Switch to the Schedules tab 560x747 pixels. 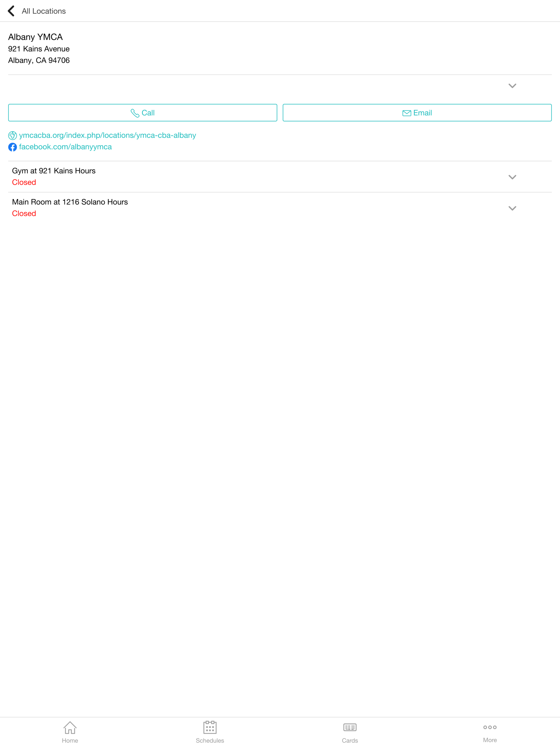pos(210,732)
